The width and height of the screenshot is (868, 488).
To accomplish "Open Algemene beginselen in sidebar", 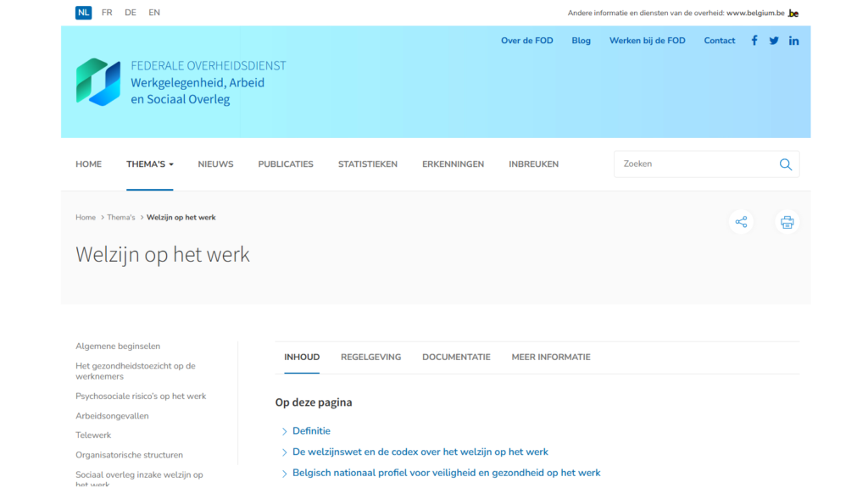I will 118,347.
